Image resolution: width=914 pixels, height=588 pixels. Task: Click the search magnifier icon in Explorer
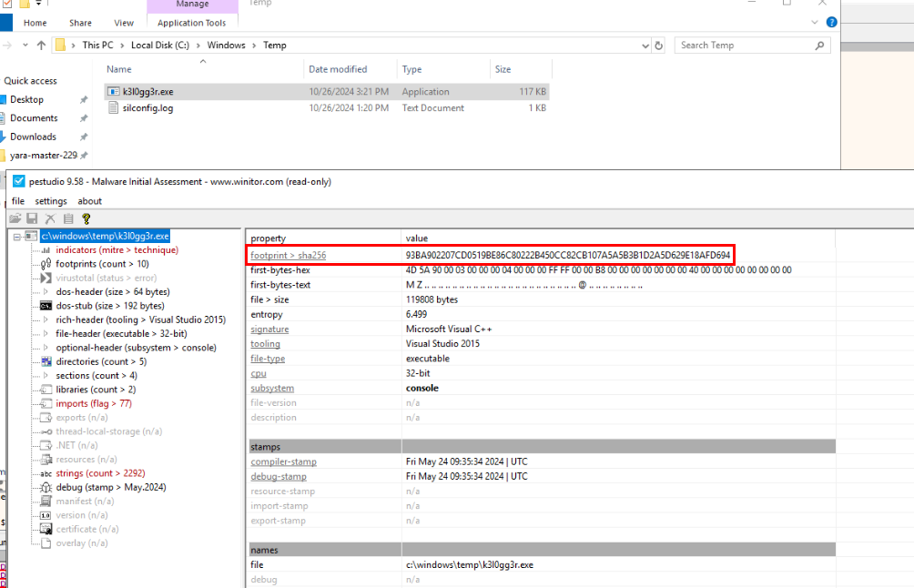click(819, 46)
